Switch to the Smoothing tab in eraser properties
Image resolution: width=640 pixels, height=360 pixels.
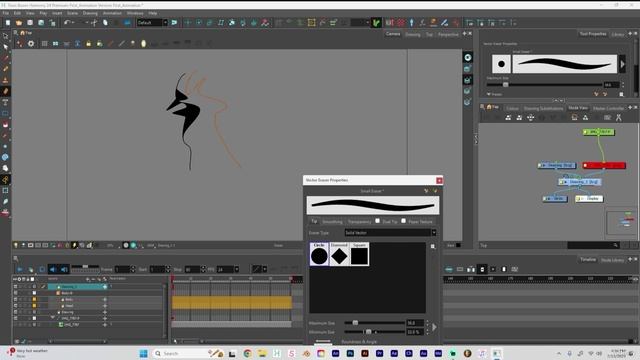332,222
